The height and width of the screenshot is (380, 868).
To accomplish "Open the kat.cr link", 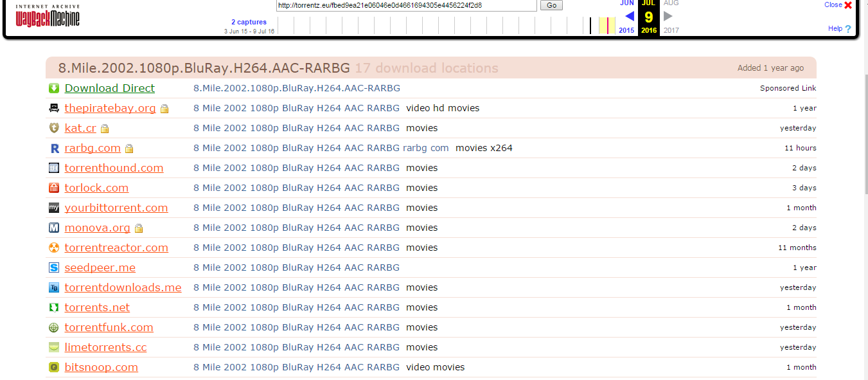I will pos(80,128).
